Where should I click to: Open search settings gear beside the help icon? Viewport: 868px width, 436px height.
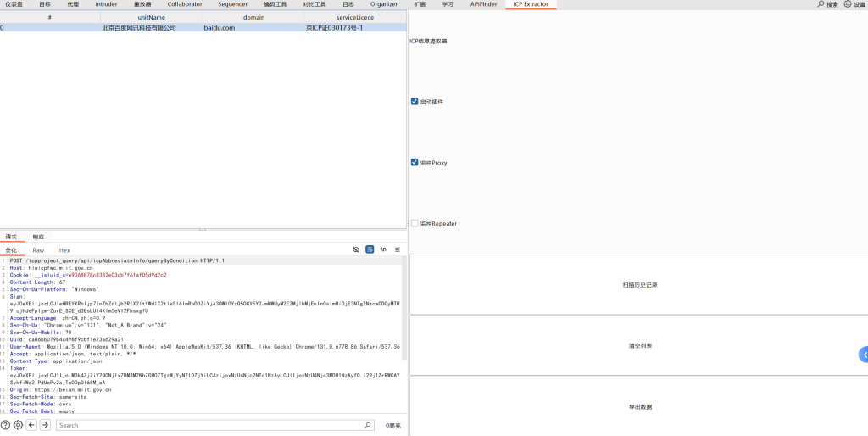click(x=18, y=425)
